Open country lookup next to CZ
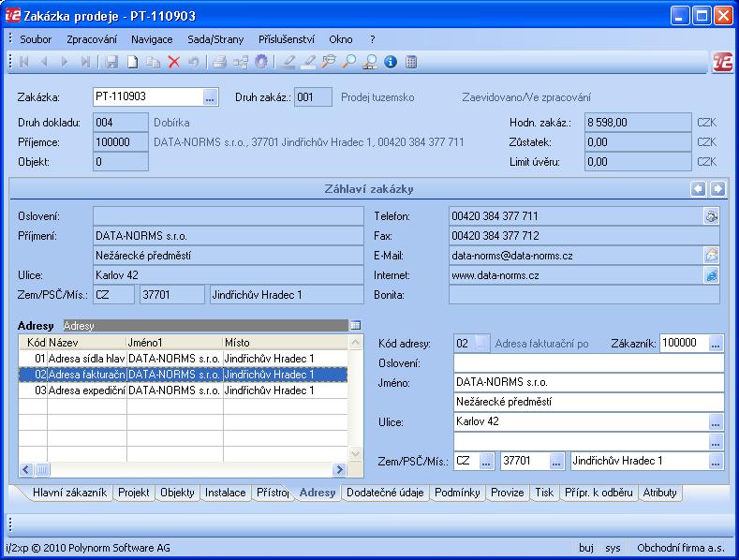Viewport: 739px width, 560px height. pos(486,461)
